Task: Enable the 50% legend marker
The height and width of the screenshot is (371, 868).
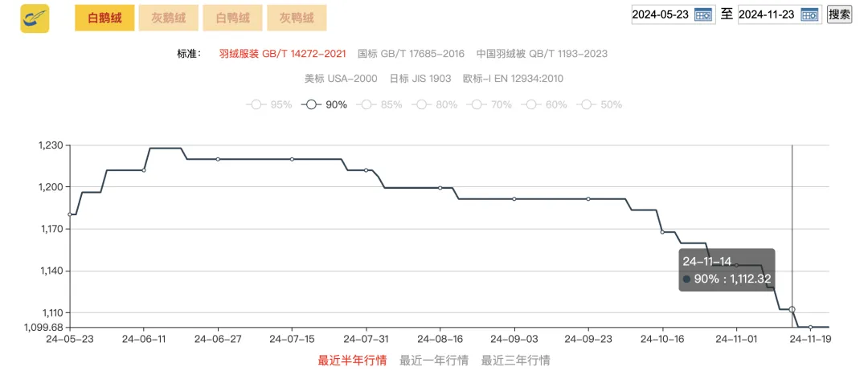Action: pos(599,104)
